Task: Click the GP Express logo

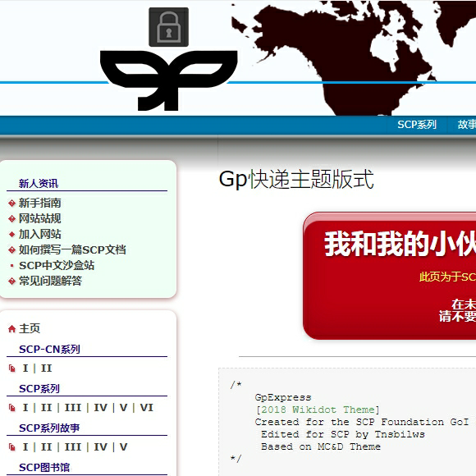Action: tap(168, 80)
